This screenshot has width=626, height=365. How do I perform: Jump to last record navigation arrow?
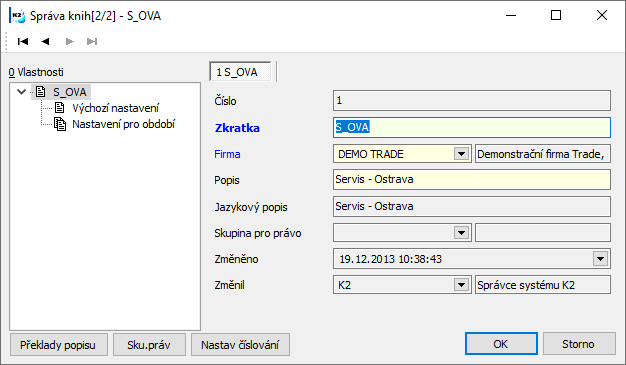(92, 42)
